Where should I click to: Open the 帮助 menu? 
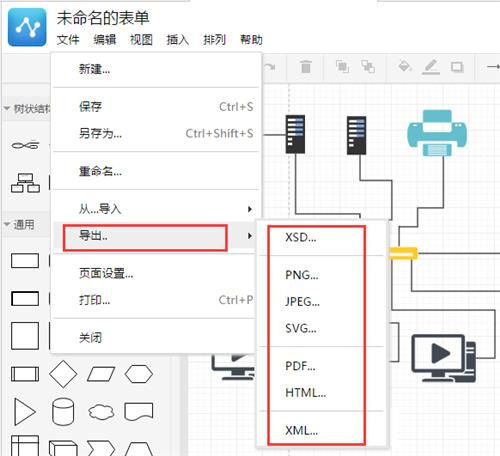[x=251, y=40]
